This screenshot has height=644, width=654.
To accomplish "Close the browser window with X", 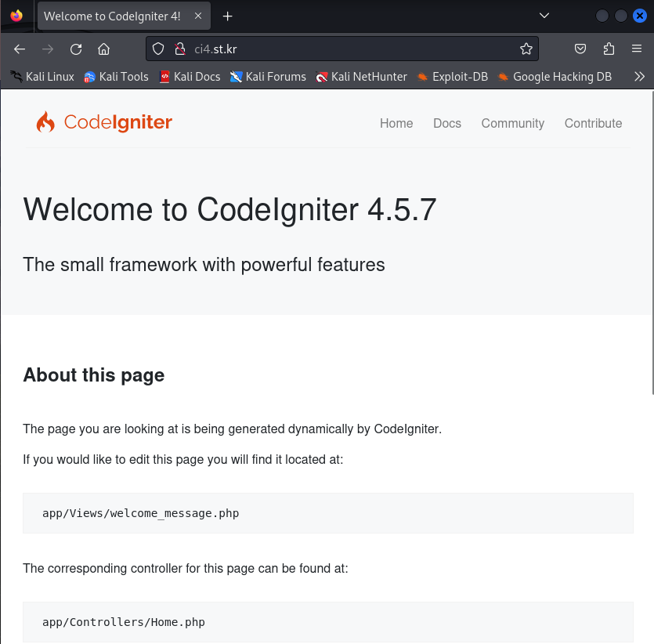I will click(640, 16).
